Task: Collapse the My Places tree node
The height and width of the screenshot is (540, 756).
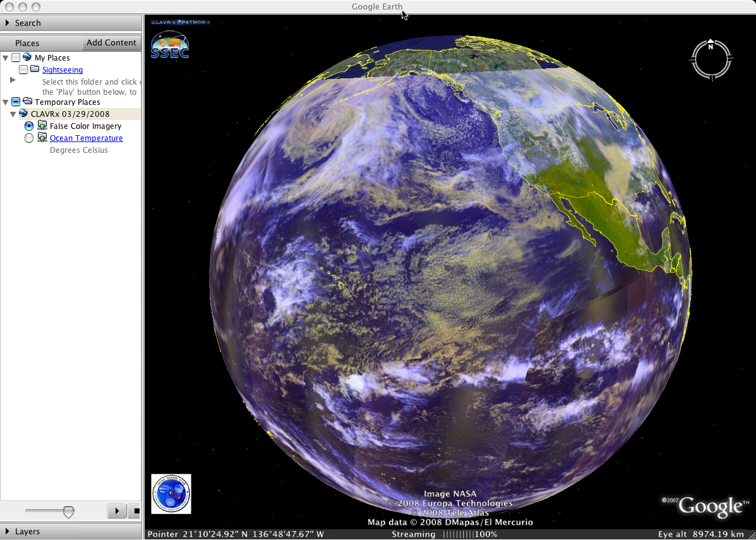Action: pyautogui.click(x=6, y=58)
